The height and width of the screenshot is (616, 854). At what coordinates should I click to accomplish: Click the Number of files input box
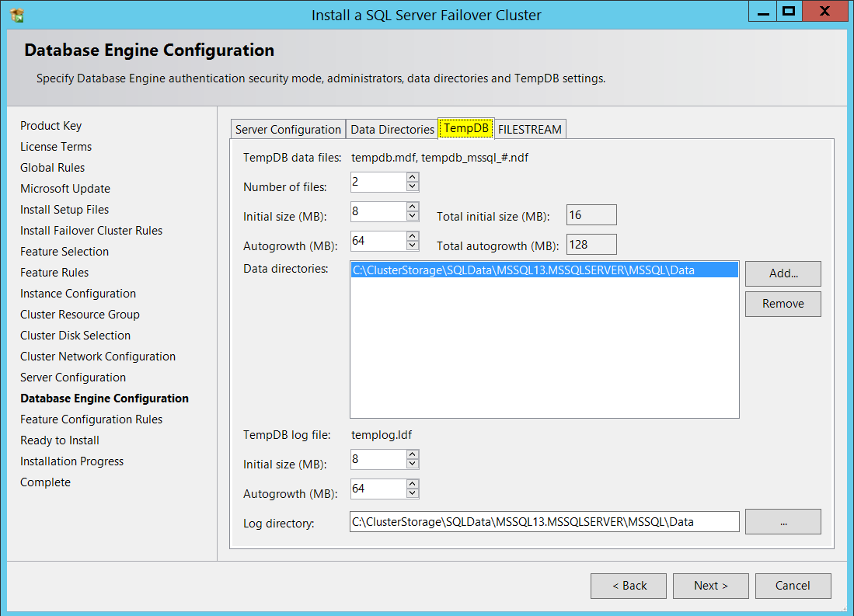pos(378,182)
